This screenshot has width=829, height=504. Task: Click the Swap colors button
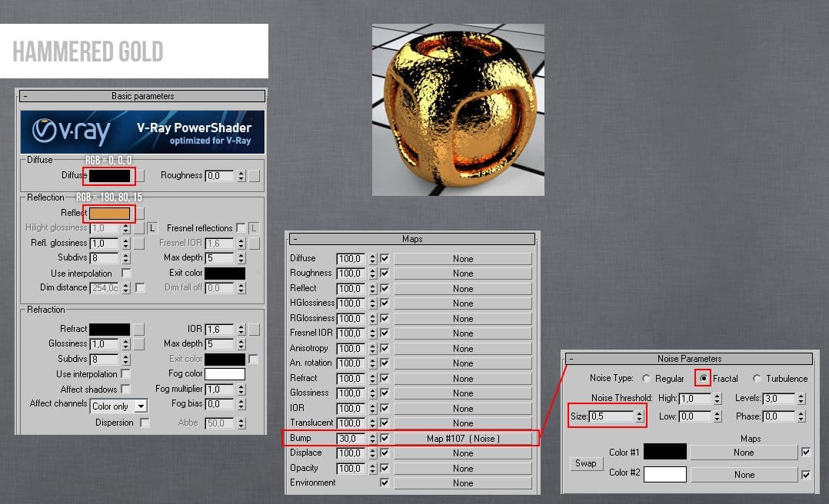(586, 463)
